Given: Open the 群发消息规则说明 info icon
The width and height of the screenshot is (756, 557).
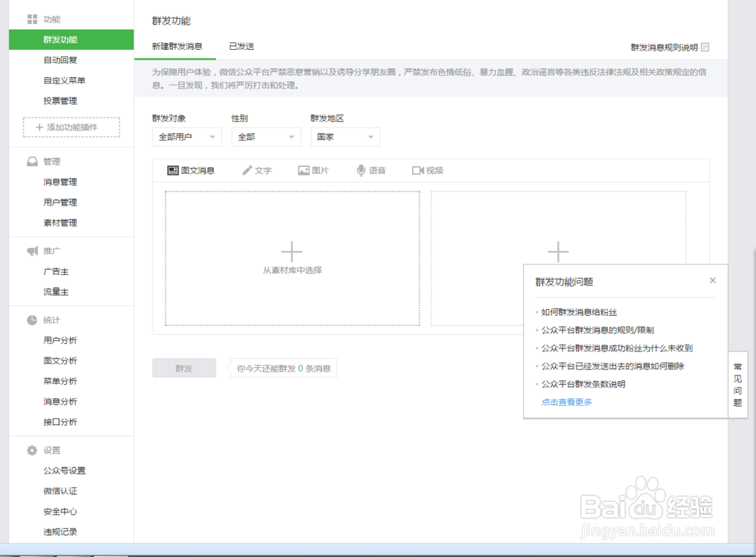Looking at the screenshot, I should 705,47.
